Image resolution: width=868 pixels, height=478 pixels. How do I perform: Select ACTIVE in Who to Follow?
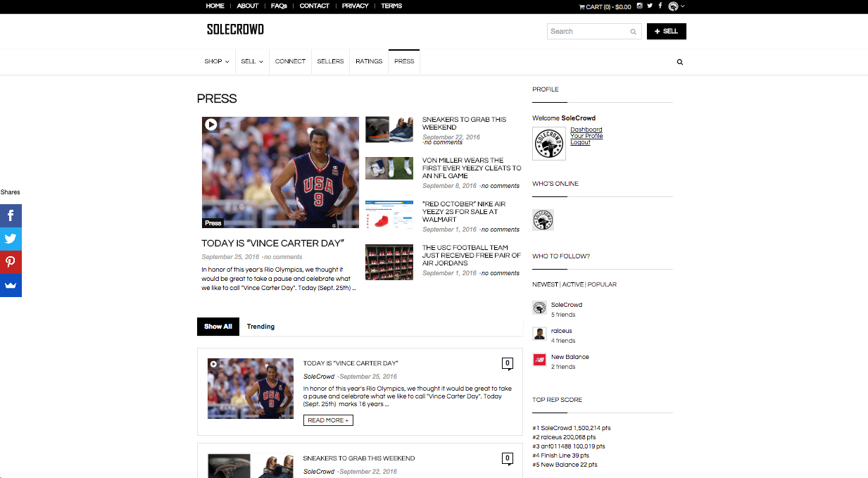coord(573,284)
